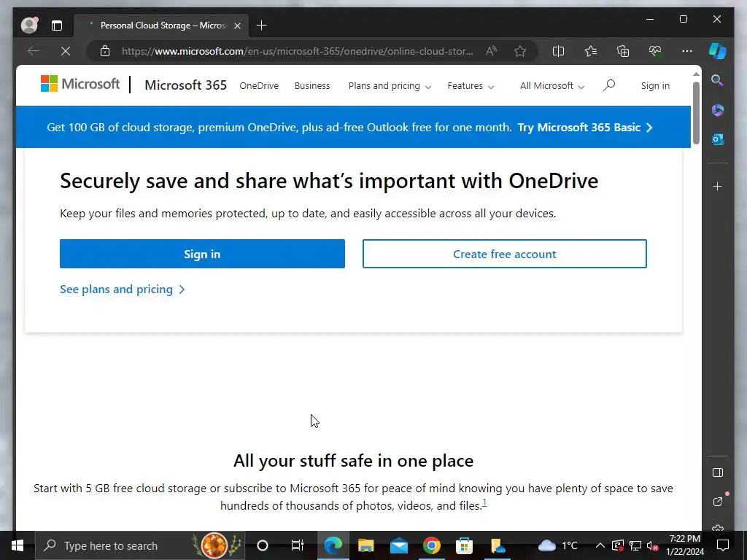The height and width of the screenshot is (560, 747).
Task: Click the page vertical scrollbar thumb
Action: tap(696, 113)
